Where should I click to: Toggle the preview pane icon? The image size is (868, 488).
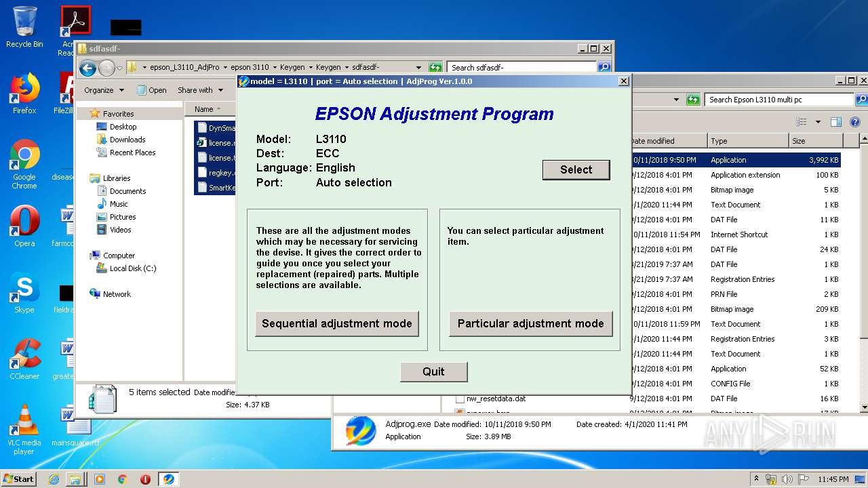[836, 122]
